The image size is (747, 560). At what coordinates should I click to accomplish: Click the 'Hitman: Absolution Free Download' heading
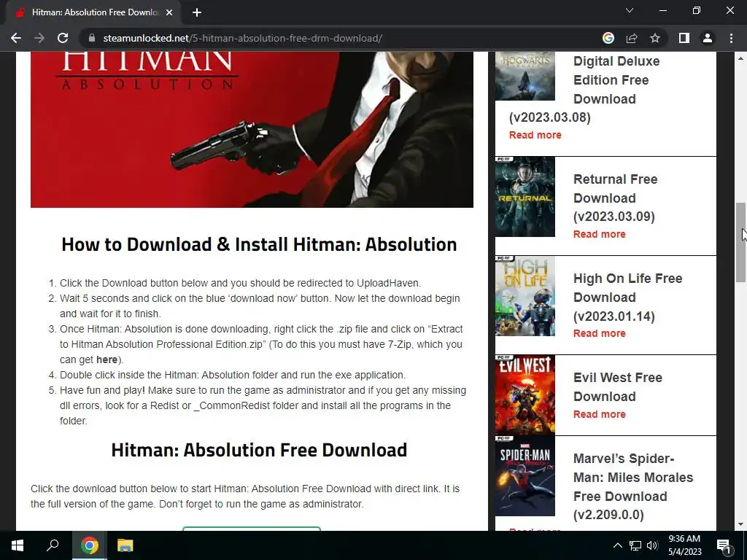[259, 450]
